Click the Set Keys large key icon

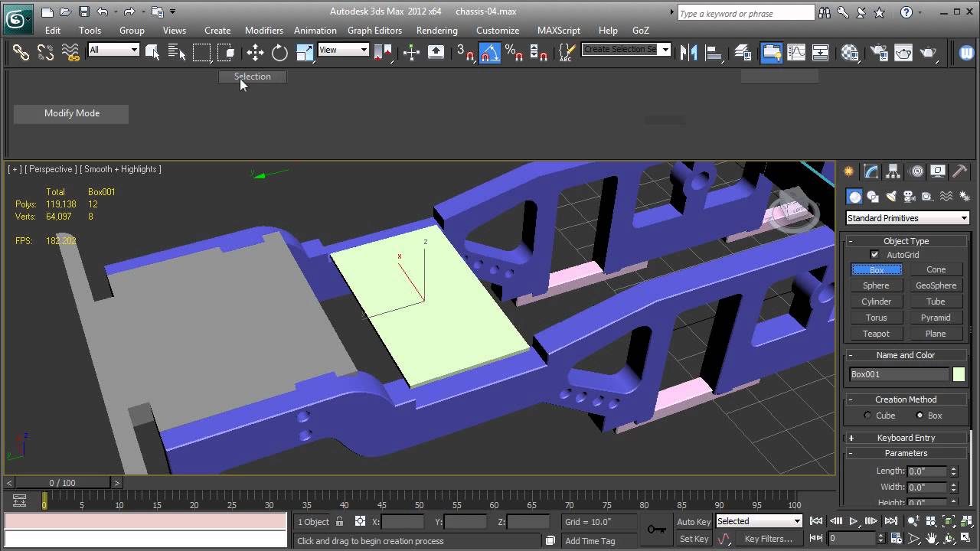(656, 530)
